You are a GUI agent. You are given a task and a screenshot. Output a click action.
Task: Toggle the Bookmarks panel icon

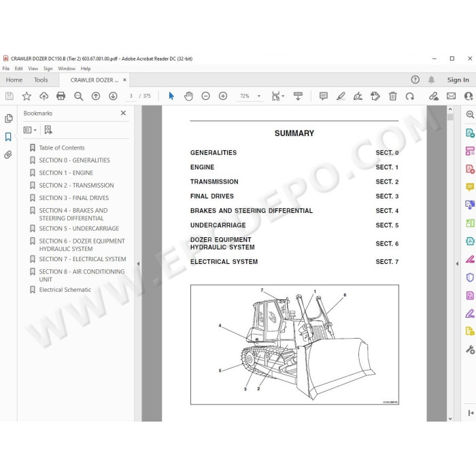8,137
